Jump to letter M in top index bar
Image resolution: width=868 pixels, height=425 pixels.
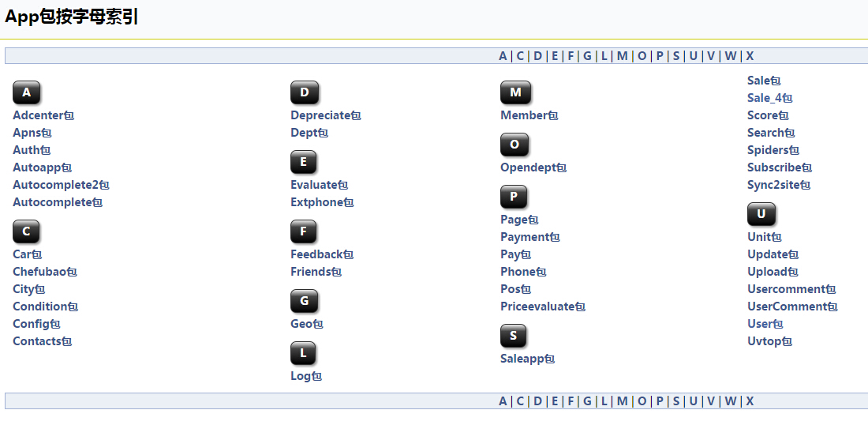click(623, 56)
